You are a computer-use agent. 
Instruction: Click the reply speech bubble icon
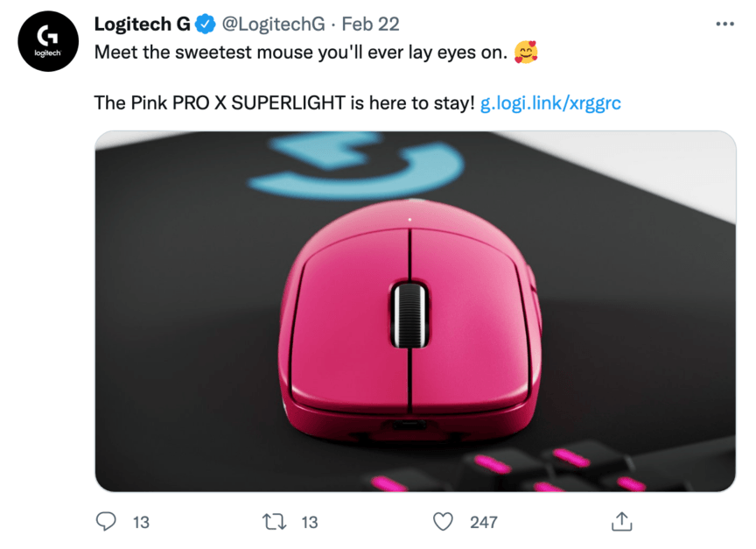(x=106, y=522)
